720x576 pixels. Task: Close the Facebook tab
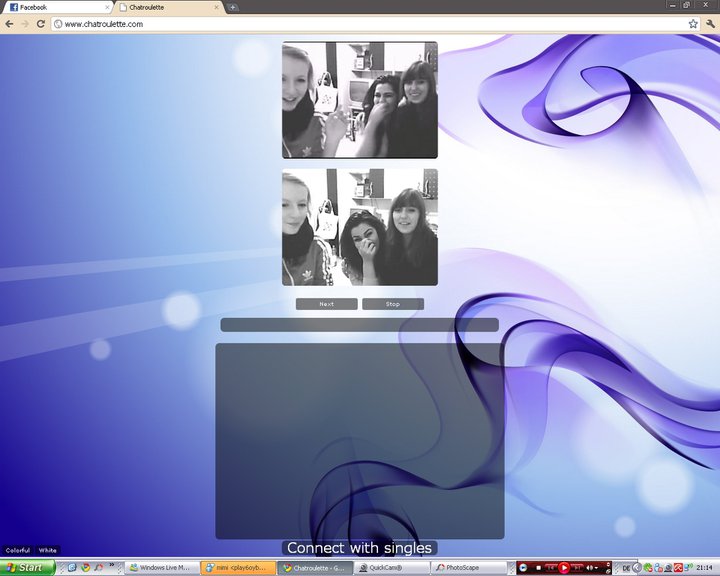107,7
